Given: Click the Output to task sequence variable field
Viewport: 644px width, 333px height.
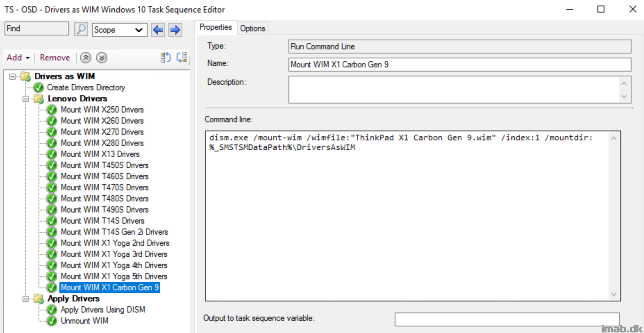Looking at the screenshot, I should tap(507, 319).
